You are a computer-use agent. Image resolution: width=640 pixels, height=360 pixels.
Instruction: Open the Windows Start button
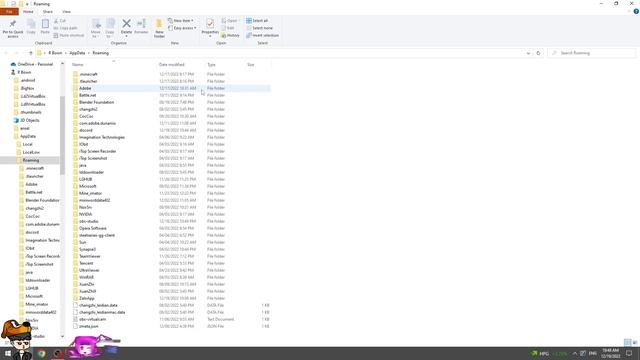click(7, 353)
